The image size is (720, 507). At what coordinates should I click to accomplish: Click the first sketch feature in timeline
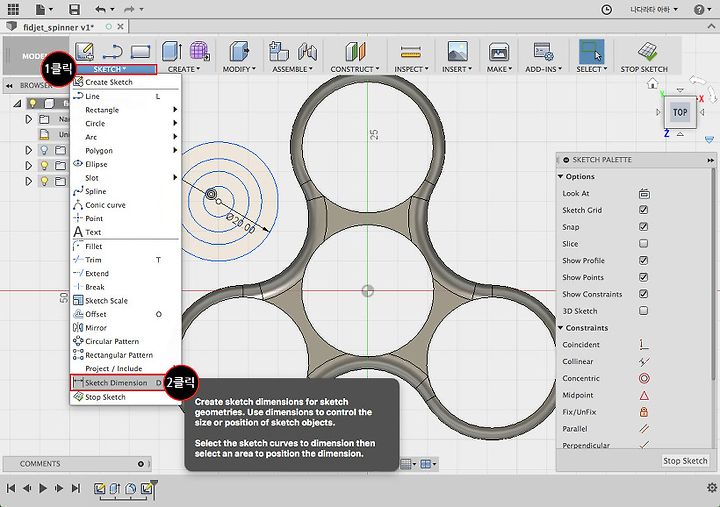pos(99,488)
